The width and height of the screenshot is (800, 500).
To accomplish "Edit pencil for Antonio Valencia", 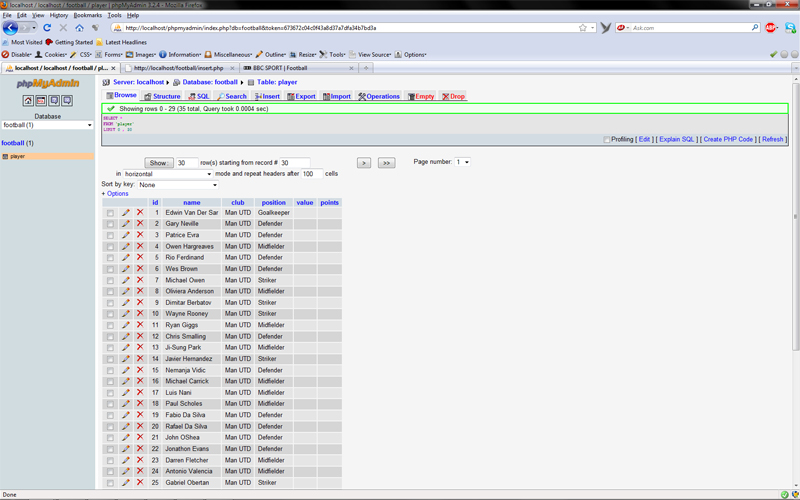I will [126, 471].
